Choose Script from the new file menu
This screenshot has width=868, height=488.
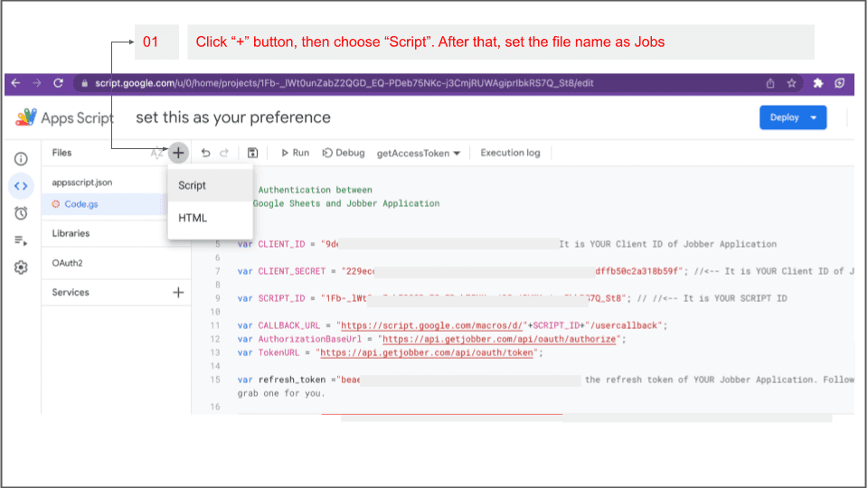pos(193,185)
